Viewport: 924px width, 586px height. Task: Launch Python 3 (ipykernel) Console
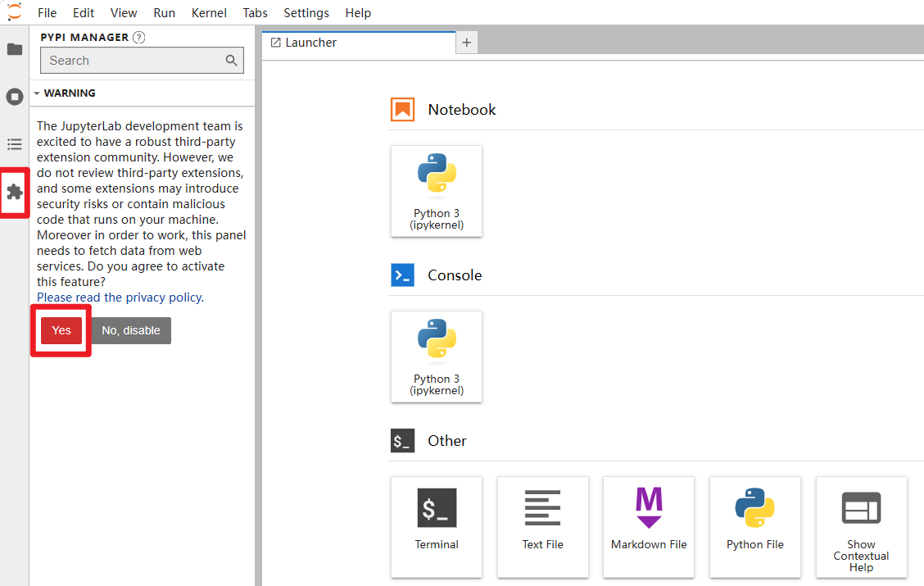(x=436, y=357)
